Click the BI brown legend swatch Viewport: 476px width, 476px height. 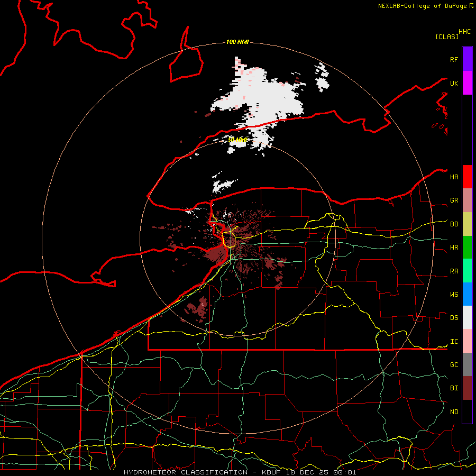click(x=467, y=388)
